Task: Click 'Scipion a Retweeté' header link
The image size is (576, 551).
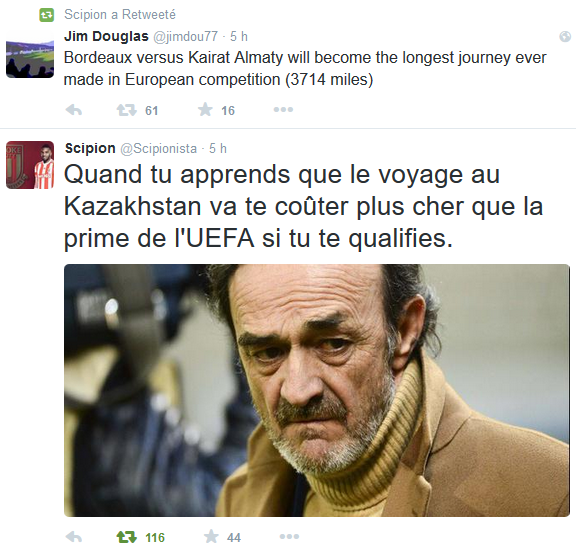Action: coord(120,15)
